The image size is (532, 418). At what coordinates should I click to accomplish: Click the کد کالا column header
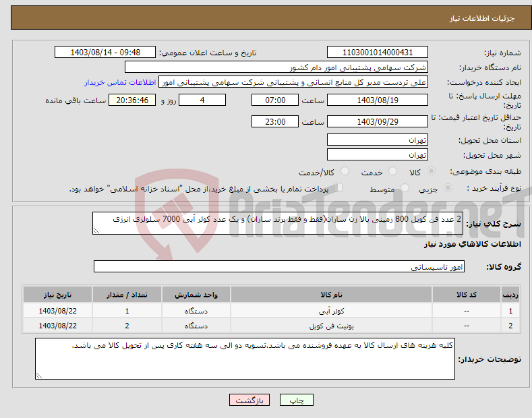467,295
